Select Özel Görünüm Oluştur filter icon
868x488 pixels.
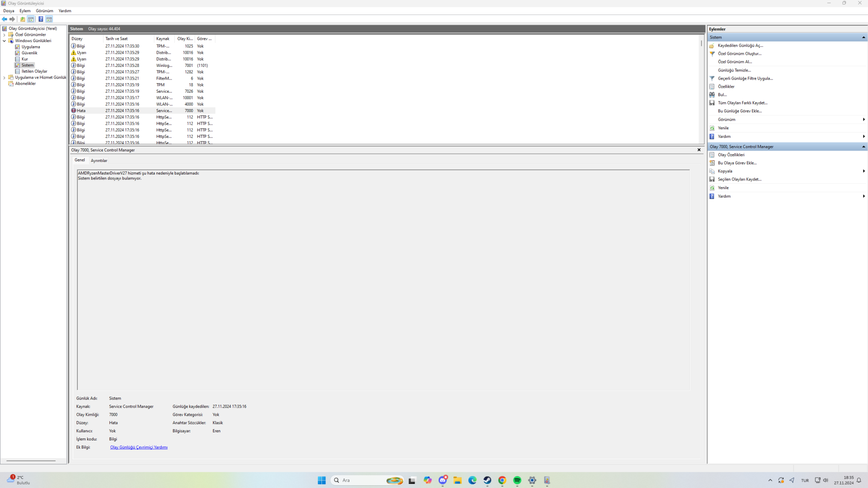pyautogui.click(x=712, y=53)
